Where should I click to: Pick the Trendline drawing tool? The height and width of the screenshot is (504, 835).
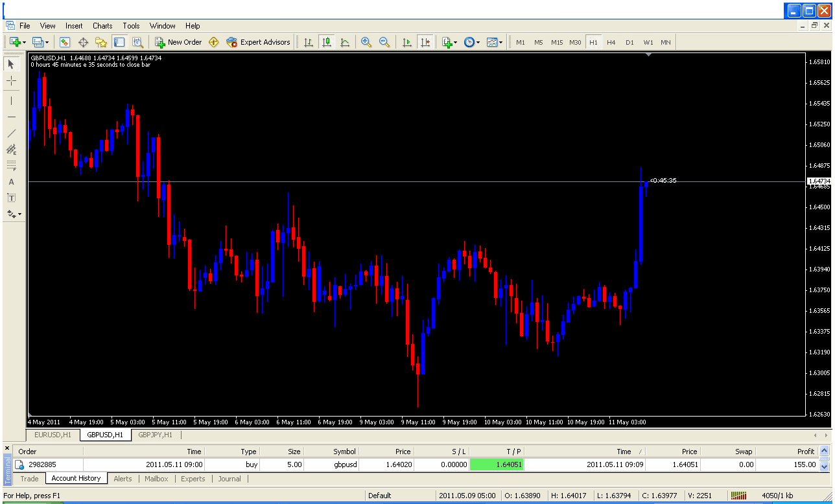coord(11,133)
